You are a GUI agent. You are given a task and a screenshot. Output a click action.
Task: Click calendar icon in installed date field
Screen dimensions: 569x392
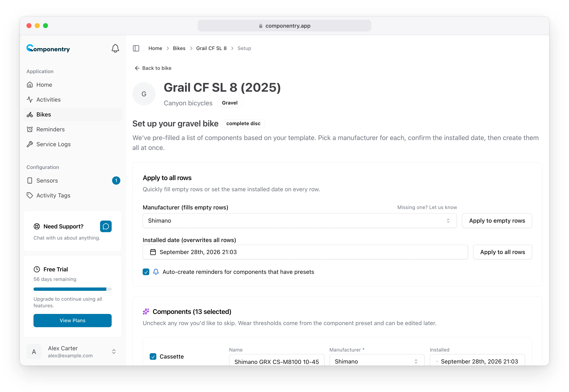pyautogui.click(x=153, y=252)
